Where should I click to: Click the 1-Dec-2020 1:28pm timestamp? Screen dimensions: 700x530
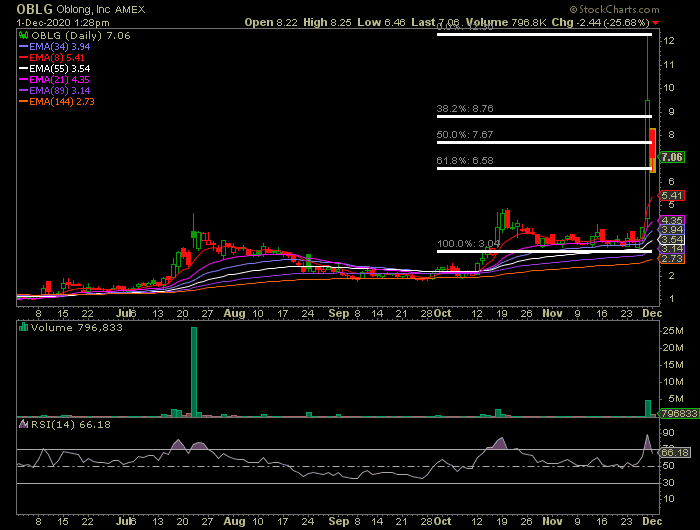[x=63, y=22]
